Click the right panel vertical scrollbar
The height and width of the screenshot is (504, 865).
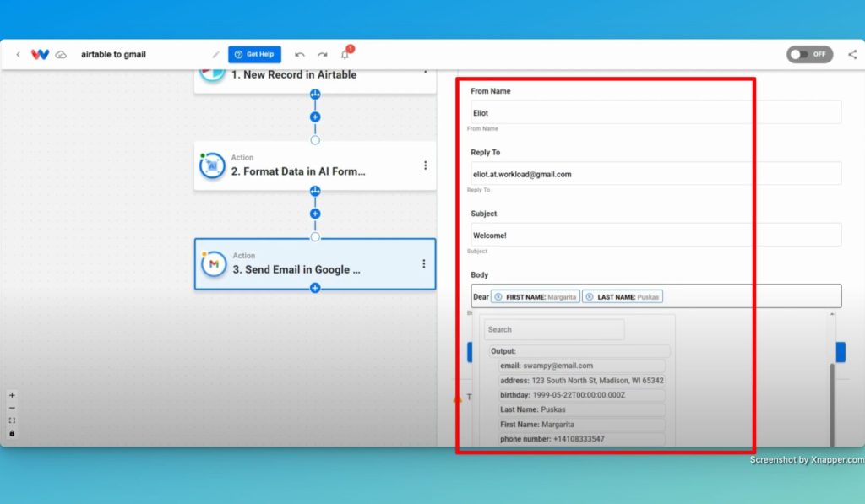tap(832, 404)
